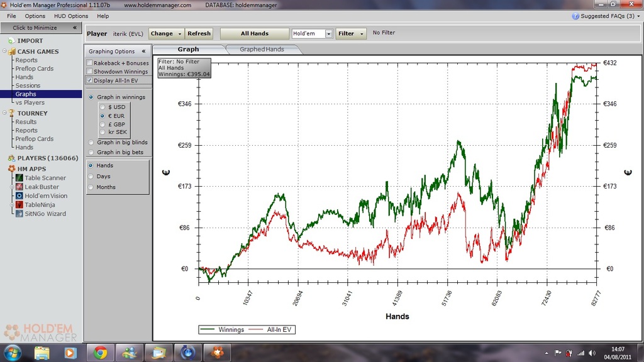Click the Click to Minimize button
The height and width of the screenshot is (362, 644).
41,28
